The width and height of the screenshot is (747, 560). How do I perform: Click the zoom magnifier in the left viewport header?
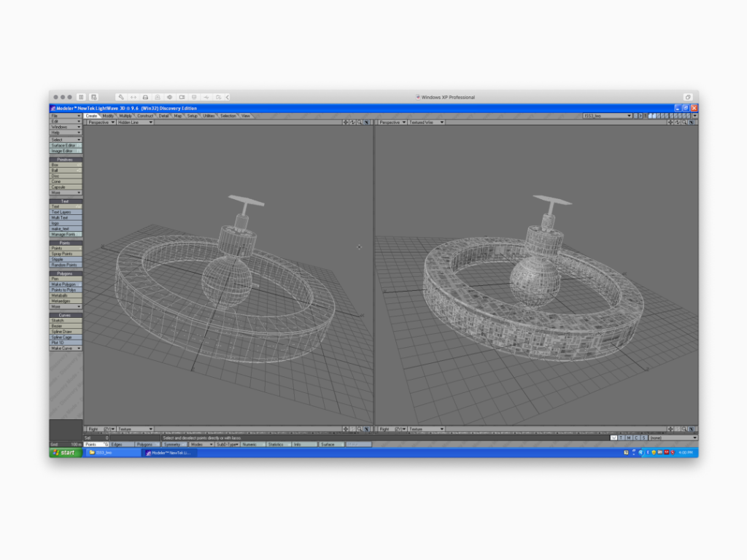tap(359, 122)
